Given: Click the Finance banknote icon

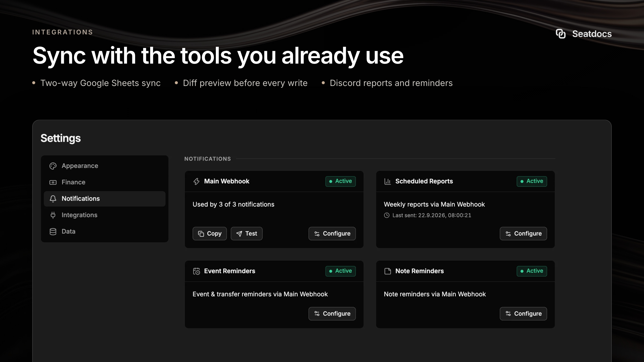Looking at the screenshot, I should coord(53,182).
